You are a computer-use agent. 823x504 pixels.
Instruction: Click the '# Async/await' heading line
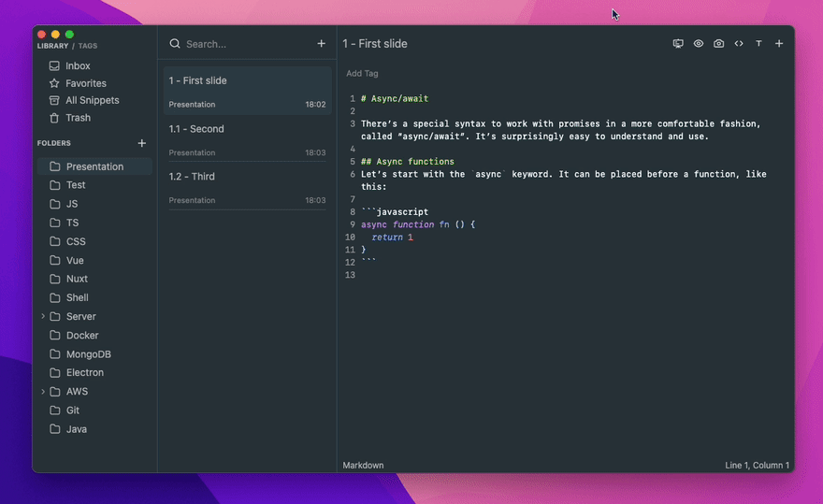[395, 99]
